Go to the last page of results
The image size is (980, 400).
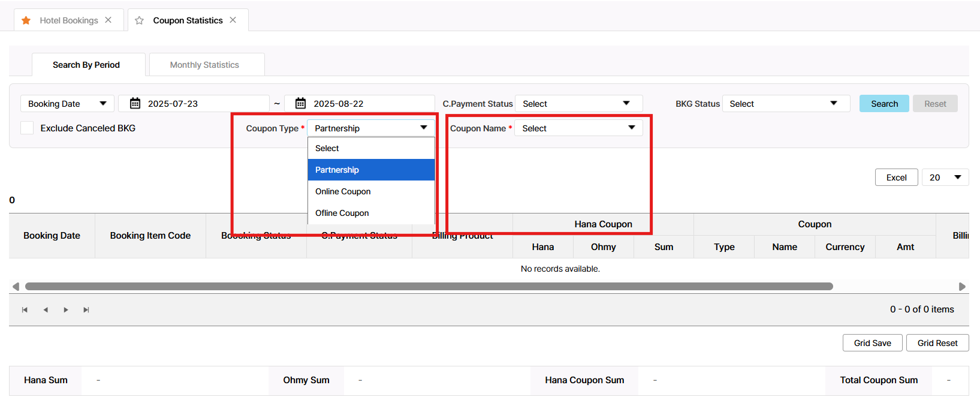click(86, 310)
